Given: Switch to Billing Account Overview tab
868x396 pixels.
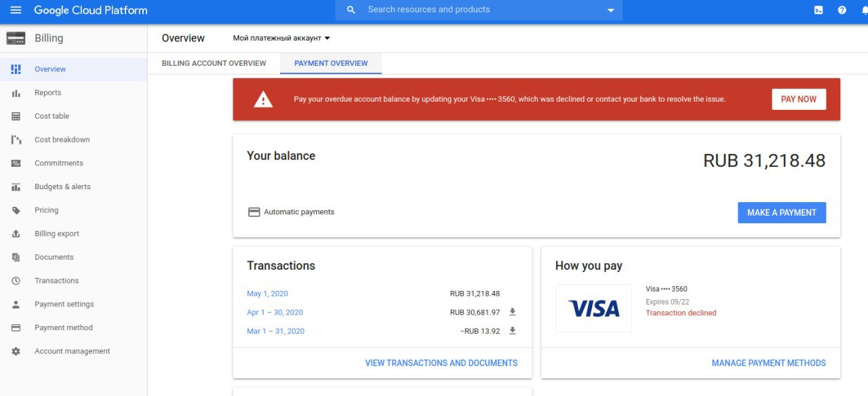Looking at the screenshot, I should pos(214,63).
